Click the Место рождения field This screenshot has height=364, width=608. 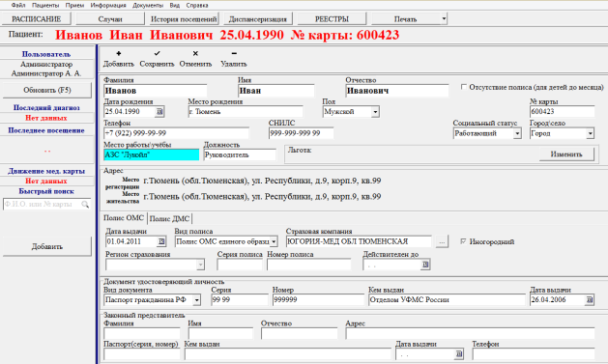click(x=246, y=112)
